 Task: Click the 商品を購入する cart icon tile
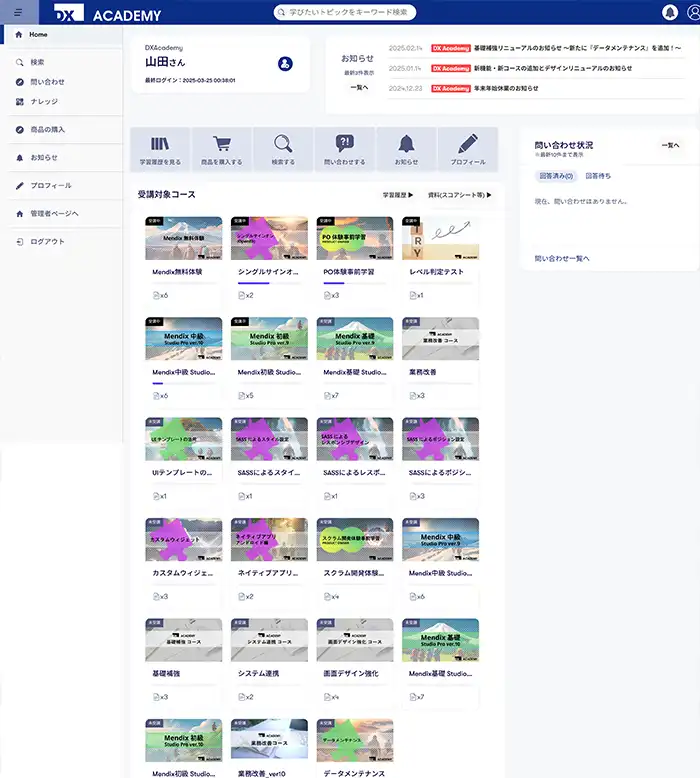[x=221, y=149]
